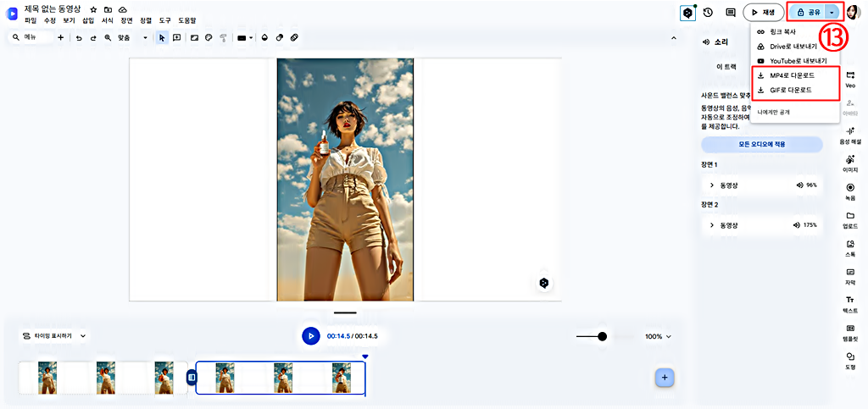Viewport: 868px width, 409px height.
Task: Open the 보기 menu
Action: tap(69, 20)
